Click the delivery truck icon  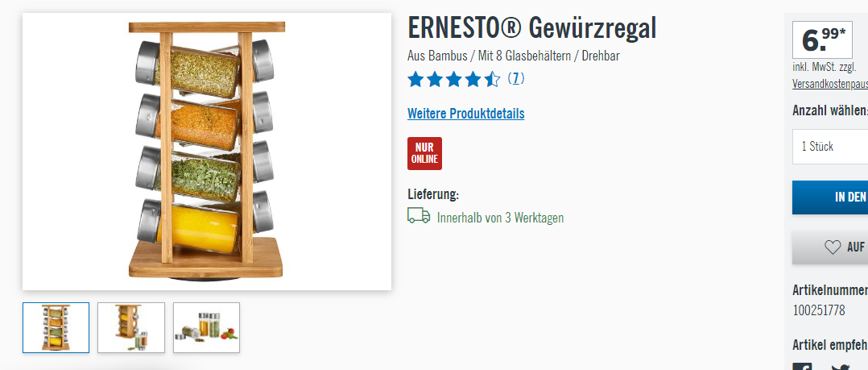tap(419, 216)
